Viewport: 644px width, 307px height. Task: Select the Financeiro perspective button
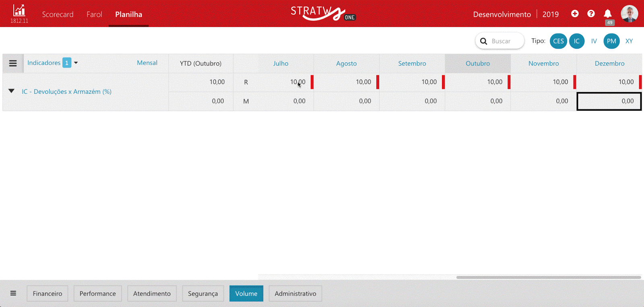(47, 293)
